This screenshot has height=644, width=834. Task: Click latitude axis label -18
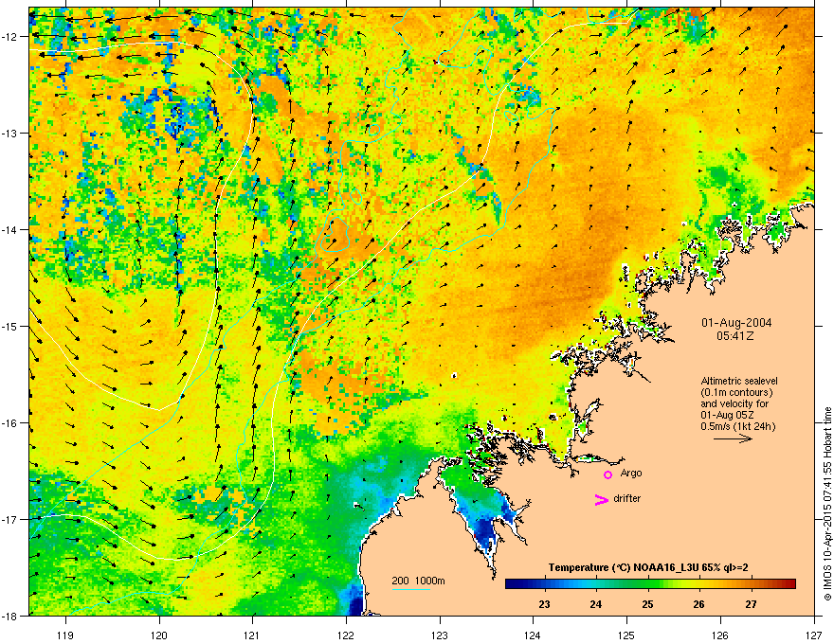coord(10,616)
